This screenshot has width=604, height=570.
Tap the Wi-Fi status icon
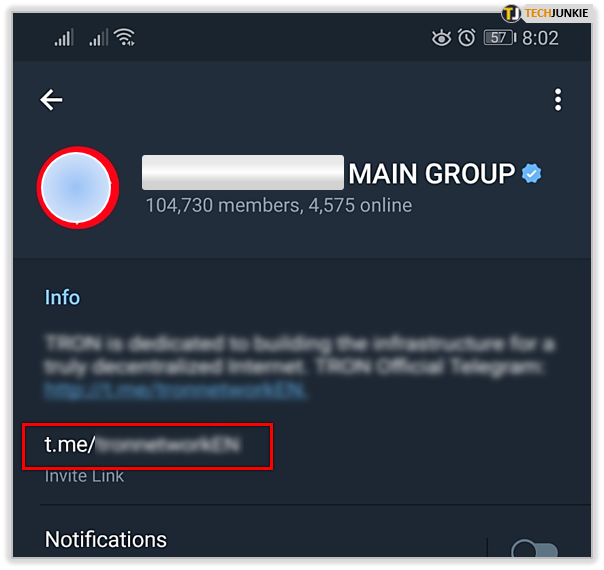click(x=124, y=37)
